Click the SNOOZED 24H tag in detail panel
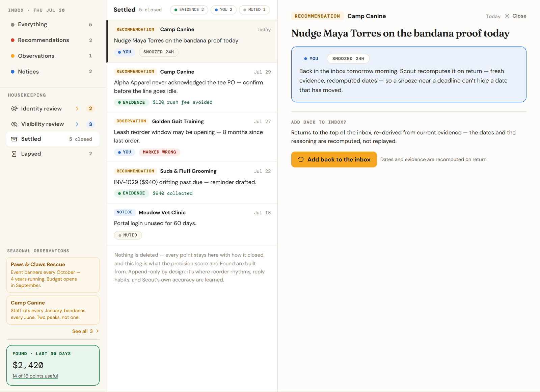 [348, 58]
